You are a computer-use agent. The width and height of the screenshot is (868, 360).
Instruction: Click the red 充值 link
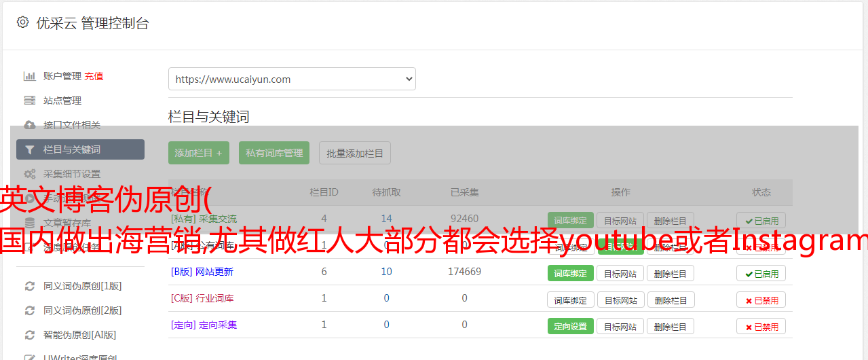click(x=94, y=76)
